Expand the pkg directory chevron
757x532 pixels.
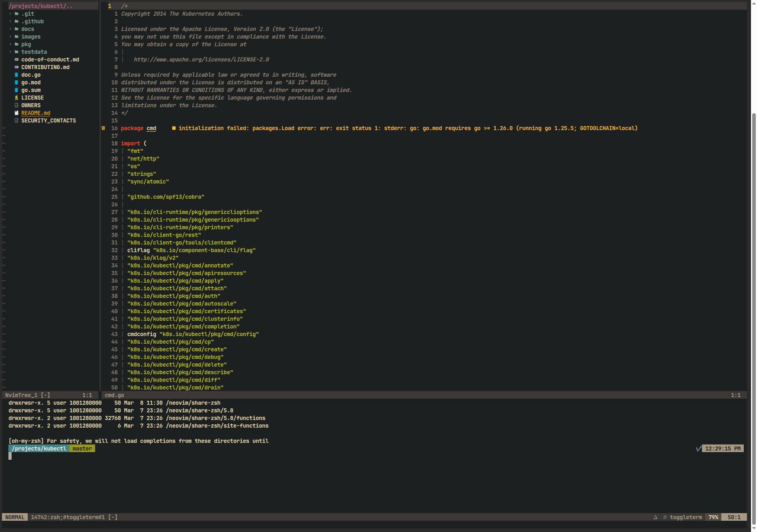pos(10,44)
